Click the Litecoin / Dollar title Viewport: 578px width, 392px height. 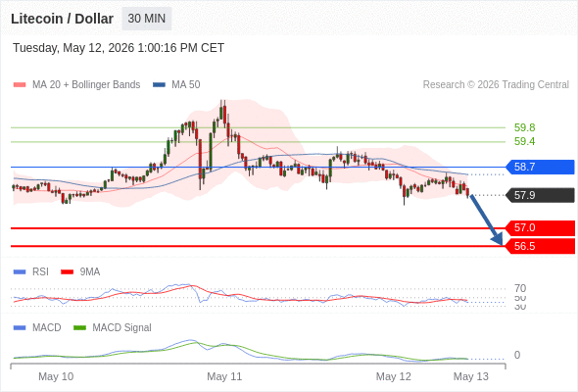point(62,19)
